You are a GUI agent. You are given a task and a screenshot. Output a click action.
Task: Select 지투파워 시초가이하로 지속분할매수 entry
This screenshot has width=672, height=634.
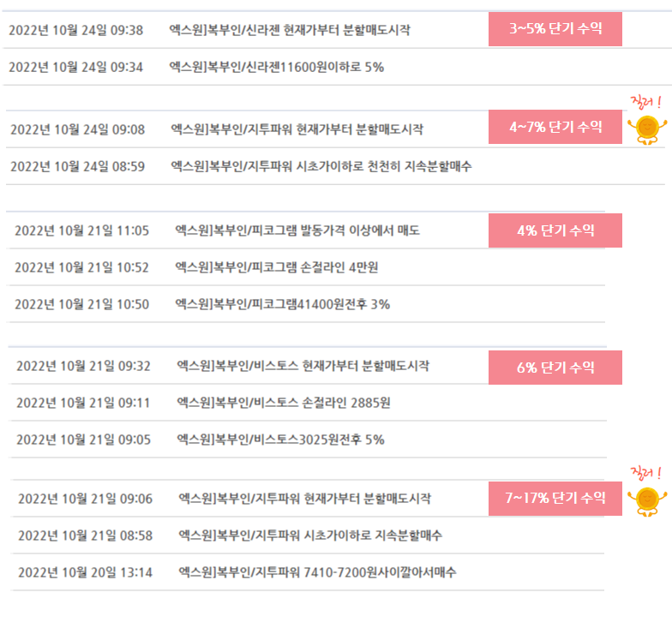[x=309, y=535]
